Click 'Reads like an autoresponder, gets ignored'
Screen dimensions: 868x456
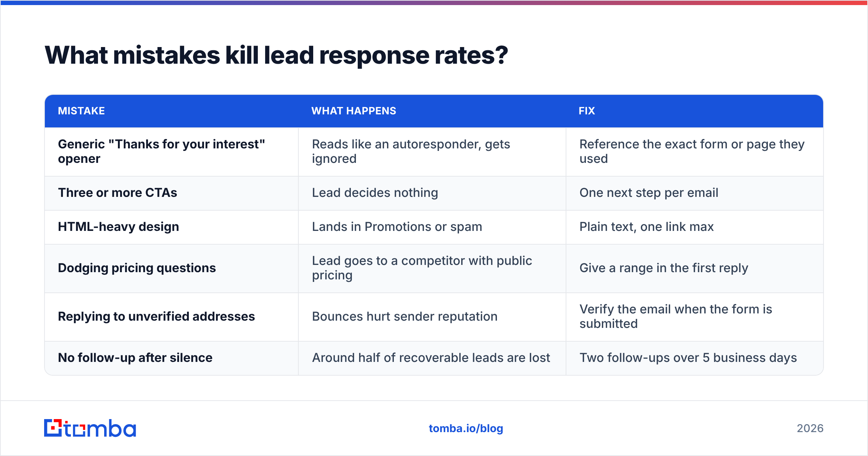411,152
